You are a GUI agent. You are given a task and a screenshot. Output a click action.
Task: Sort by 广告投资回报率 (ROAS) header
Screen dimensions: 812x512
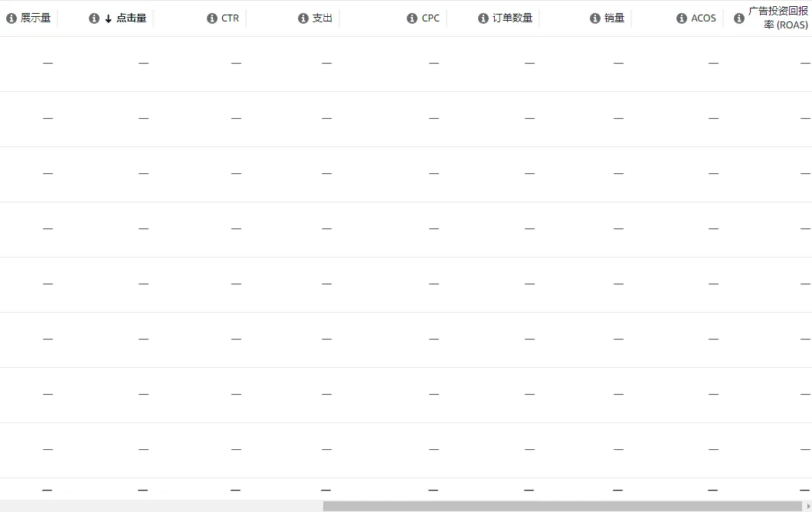coord(778,18)
